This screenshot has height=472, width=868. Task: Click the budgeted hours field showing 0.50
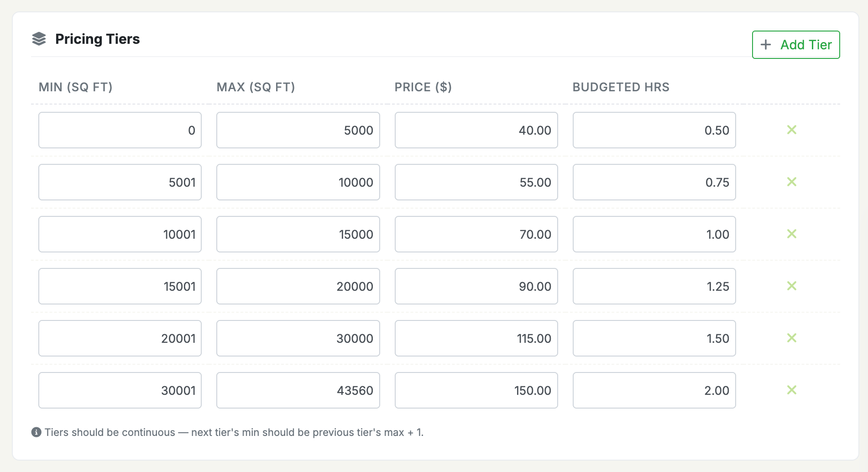pos(654,130)
